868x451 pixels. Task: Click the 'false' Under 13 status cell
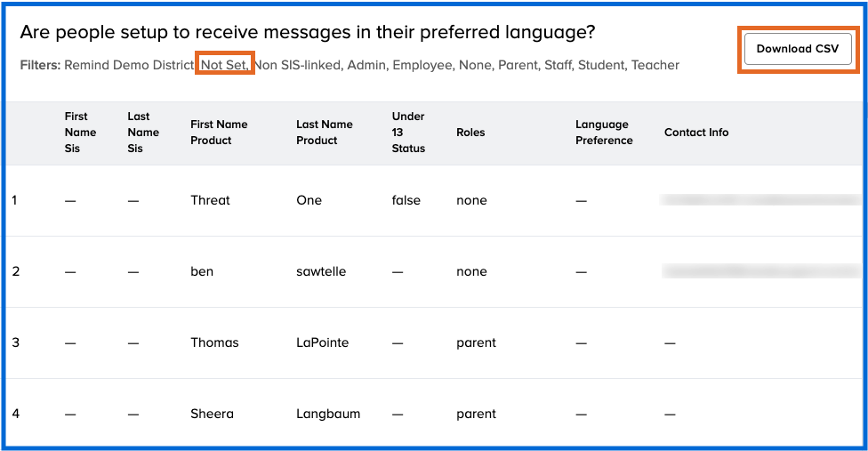click(406, 200)
